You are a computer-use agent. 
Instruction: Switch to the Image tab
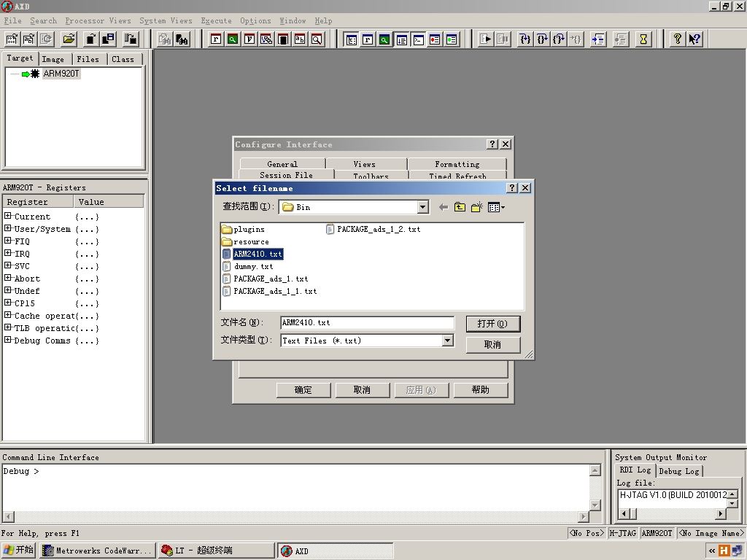tap(53, 59)
